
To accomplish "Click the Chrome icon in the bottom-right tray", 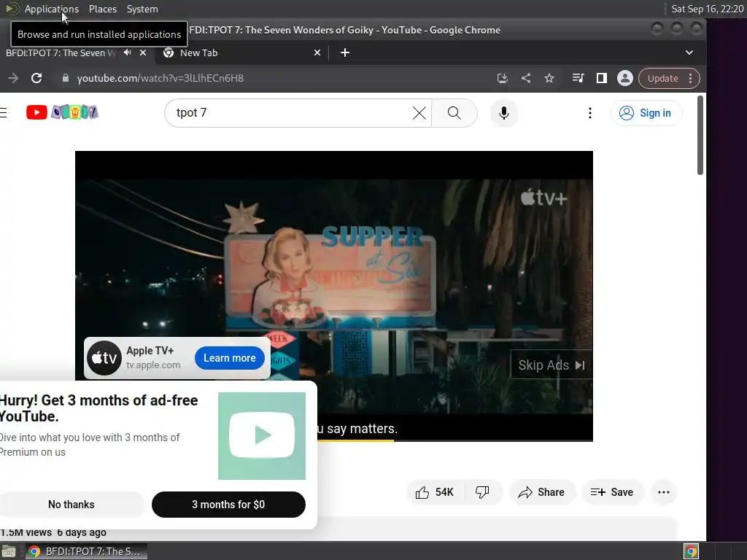I will click(x=691, y=551).
